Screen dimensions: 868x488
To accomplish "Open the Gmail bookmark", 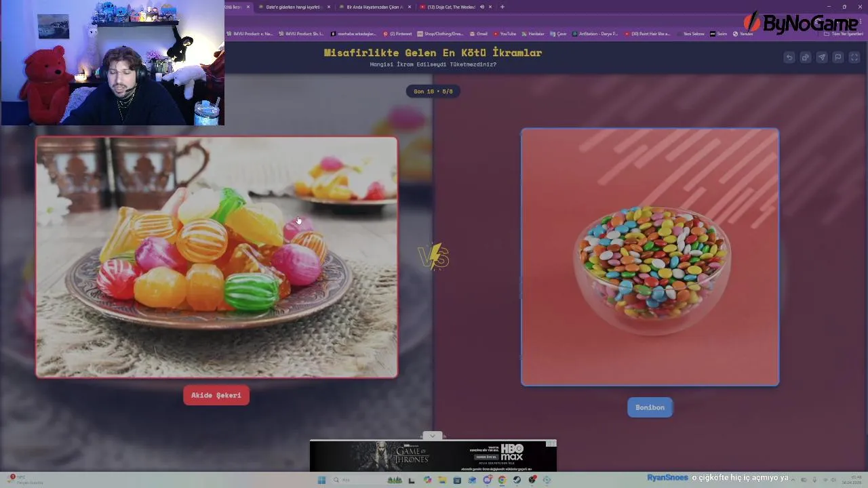I will click(x=479, y=34).
